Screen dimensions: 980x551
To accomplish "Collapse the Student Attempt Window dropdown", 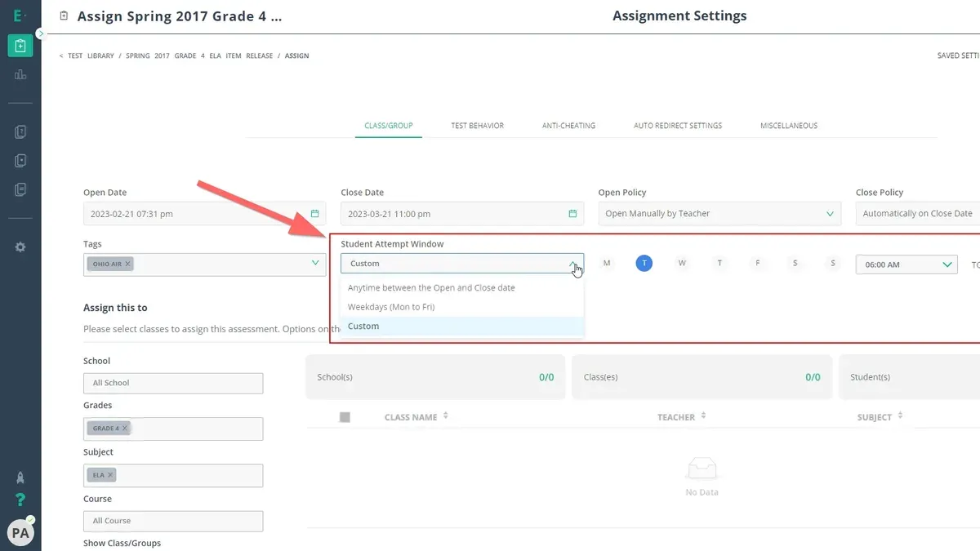I will (x=462, y=264).
